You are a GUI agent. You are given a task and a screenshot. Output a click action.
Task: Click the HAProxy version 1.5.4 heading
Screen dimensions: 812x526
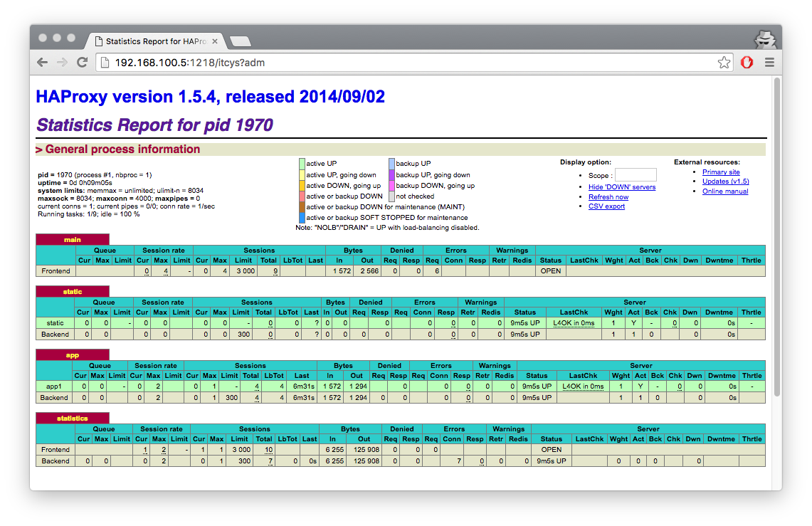pos(210,97)
